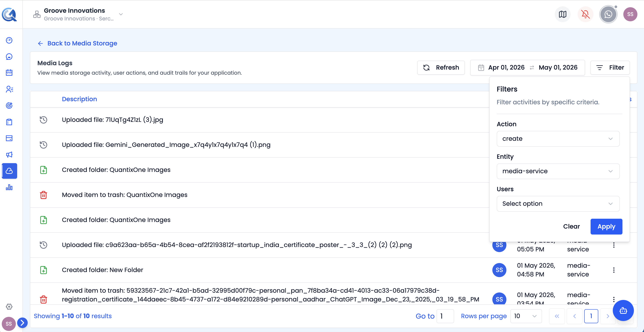Click Created folder: New Folder text
This screenshot has width=644, height=332.
click(x=102, y=270)
